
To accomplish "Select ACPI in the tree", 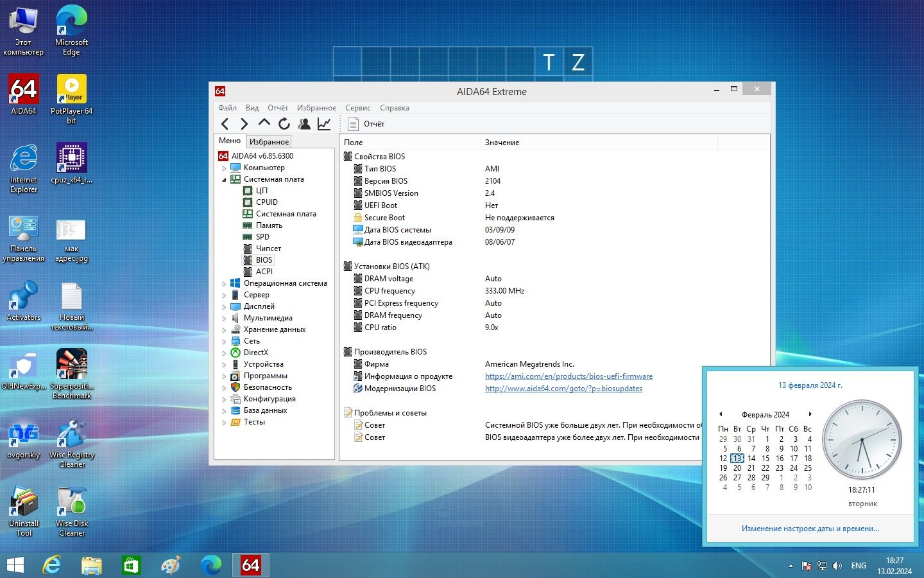I will coord(264,272).
